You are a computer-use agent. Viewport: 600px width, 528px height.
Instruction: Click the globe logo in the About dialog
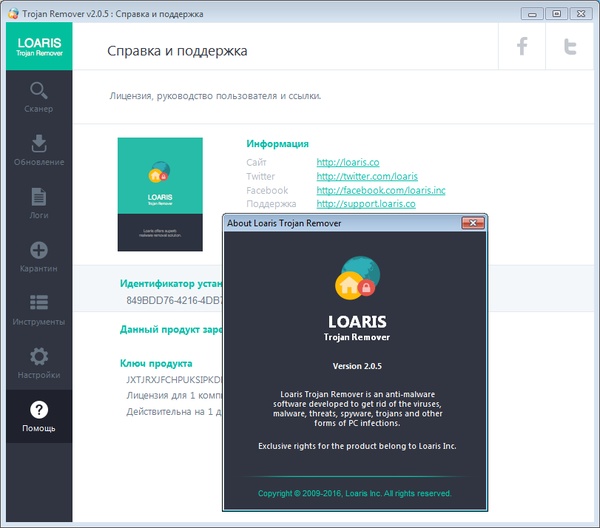[x=357, y=278]
